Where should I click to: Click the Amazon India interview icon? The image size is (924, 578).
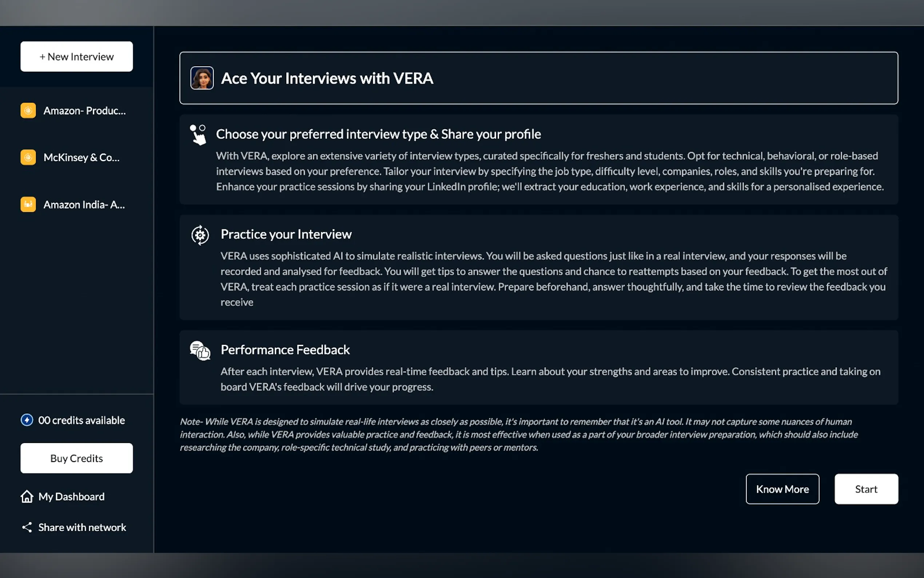tap(28, 205)
